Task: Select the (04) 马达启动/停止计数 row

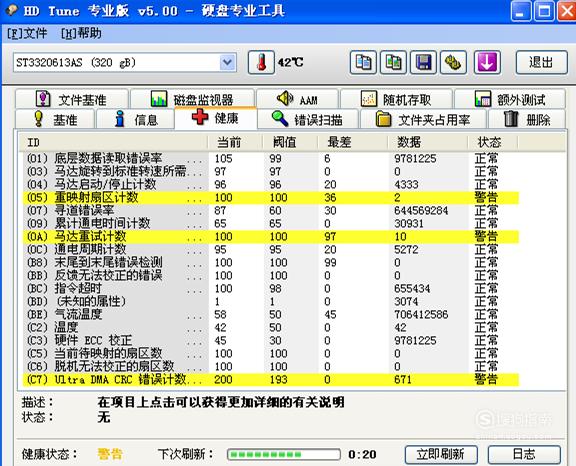Action: pos(270,184)
